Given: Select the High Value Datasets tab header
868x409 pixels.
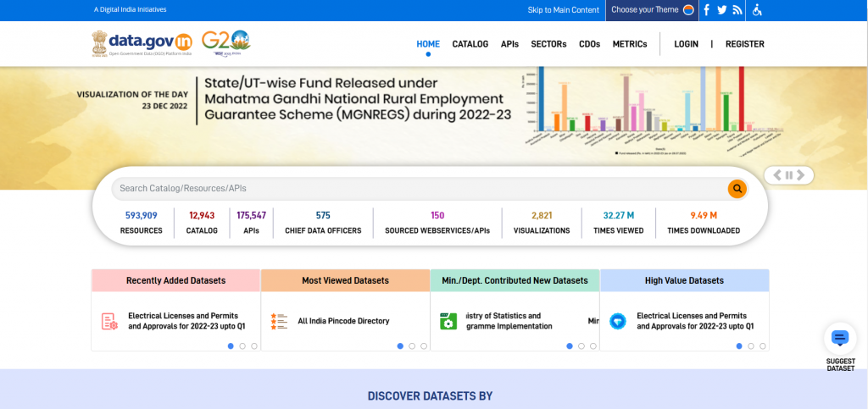Looking at the screenshot, I should tap(684, 281).
